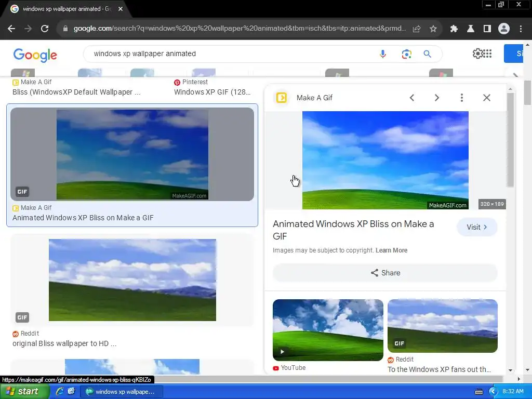Open the second quick launch icon
Viewport: 532px width, 399px height.
click(x=71, y=391)
